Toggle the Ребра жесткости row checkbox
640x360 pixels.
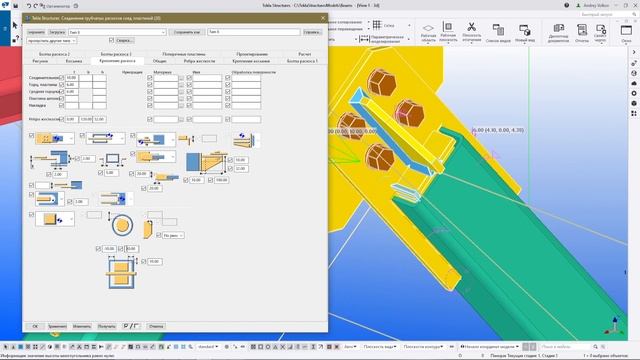click(x=62, y=119)
